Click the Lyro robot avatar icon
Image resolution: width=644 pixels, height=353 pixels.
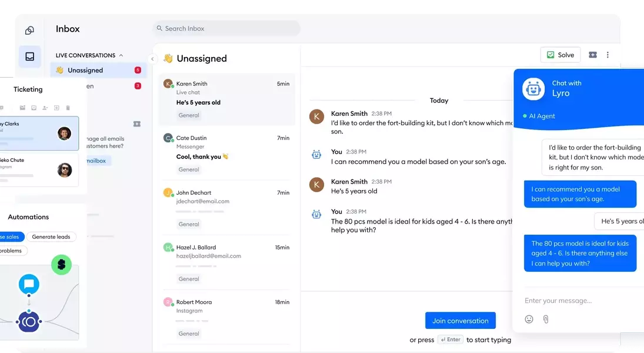click(533, 88)
